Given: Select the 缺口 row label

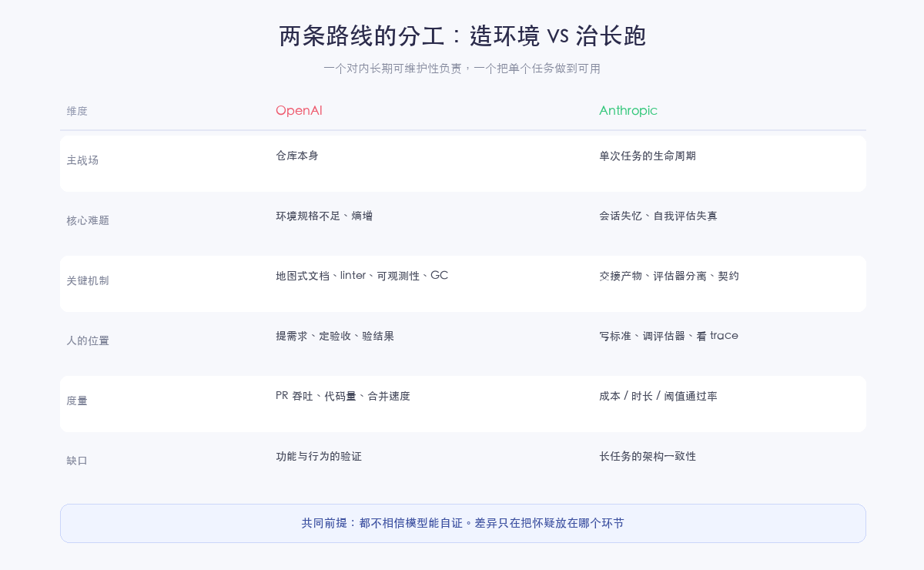Looking at the screenshot, I should pyautogui.click(x=77, y=461).
